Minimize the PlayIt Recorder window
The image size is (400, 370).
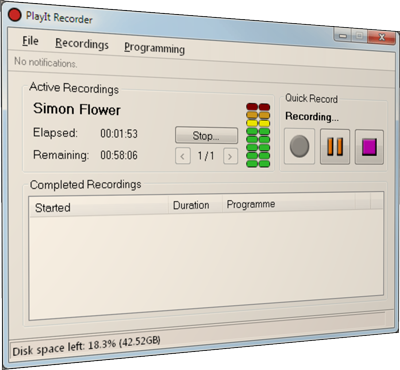click(342, 35)
